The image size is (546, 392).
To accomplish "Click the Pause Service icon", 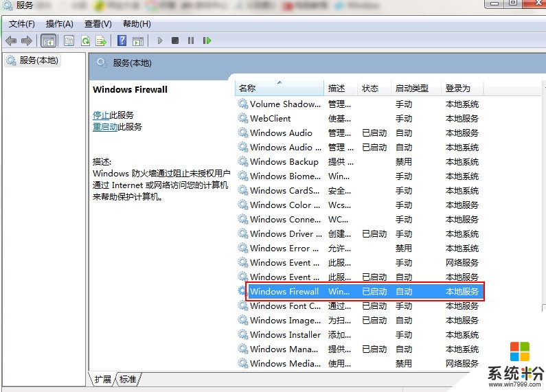I will click(191, 41).
